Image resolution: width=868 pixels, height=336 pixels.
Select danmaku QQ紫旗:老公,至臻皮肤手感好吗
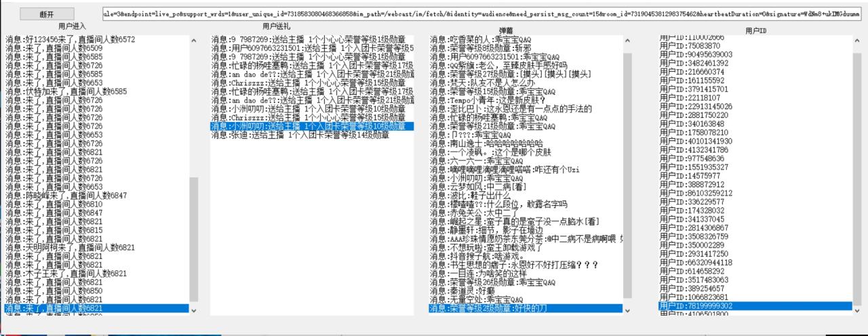pyautogui.click(x=526, y=66)
